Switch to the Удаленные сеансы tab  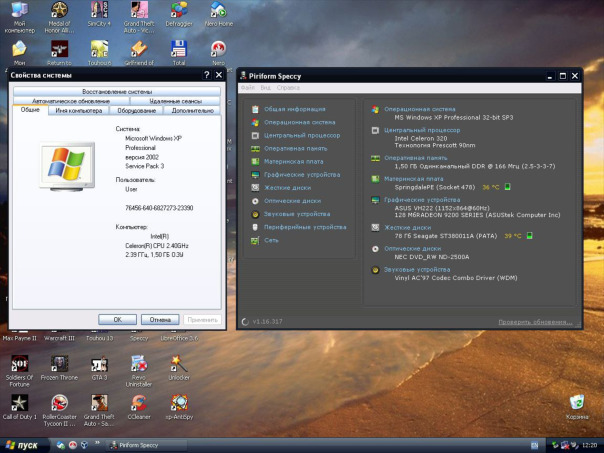pyautogui.click(x=175, y=101)
